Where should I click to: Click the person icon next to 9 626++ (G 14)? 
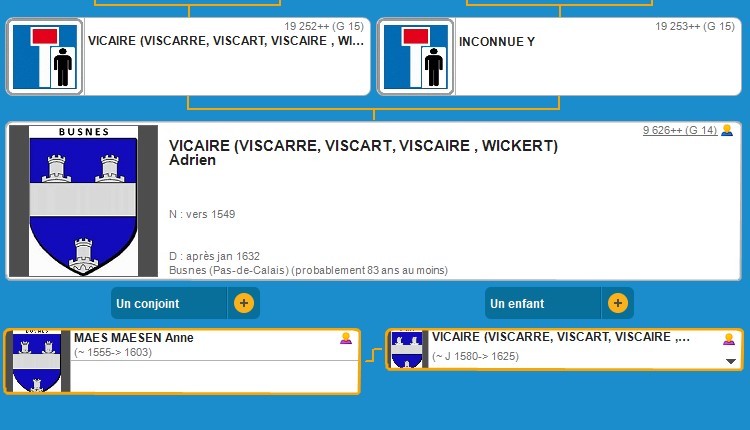pos(727,130)
